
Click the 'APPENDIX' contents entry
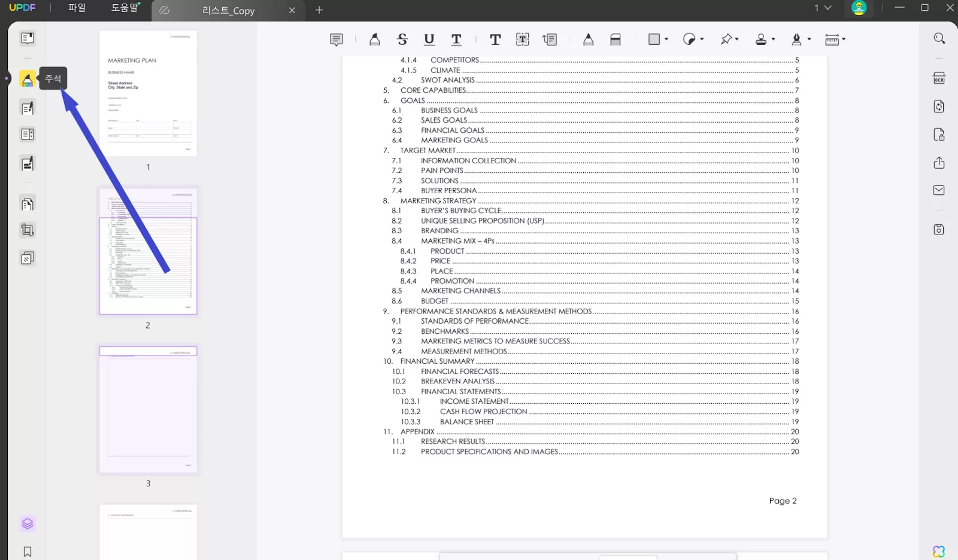click(417, 431)
